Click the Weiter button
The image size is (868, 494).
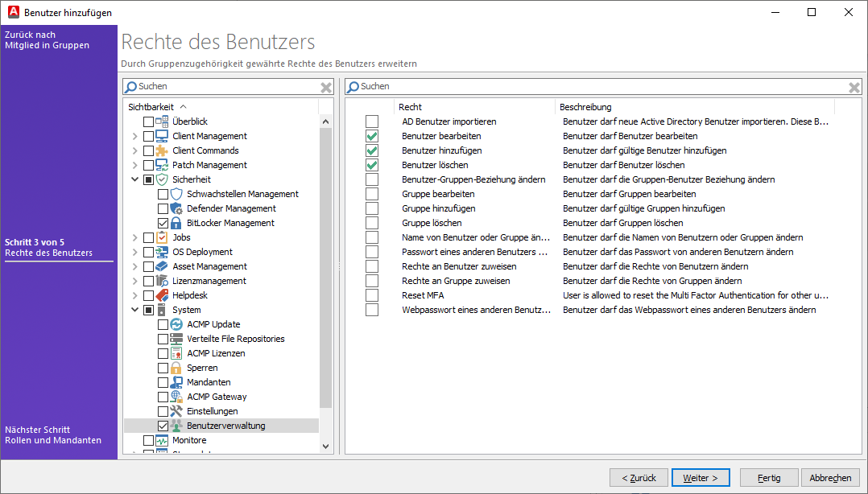pyautogui.click(x=701, y=477)
